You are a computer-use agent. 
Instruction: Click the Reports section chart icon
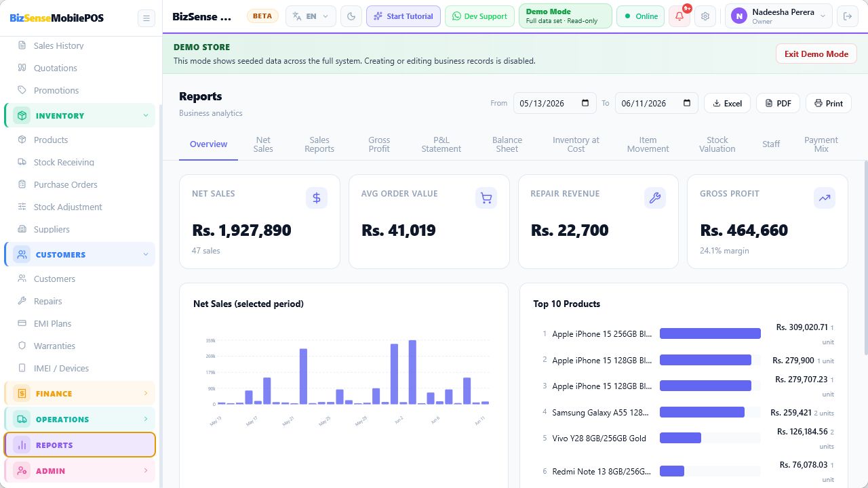22,445
